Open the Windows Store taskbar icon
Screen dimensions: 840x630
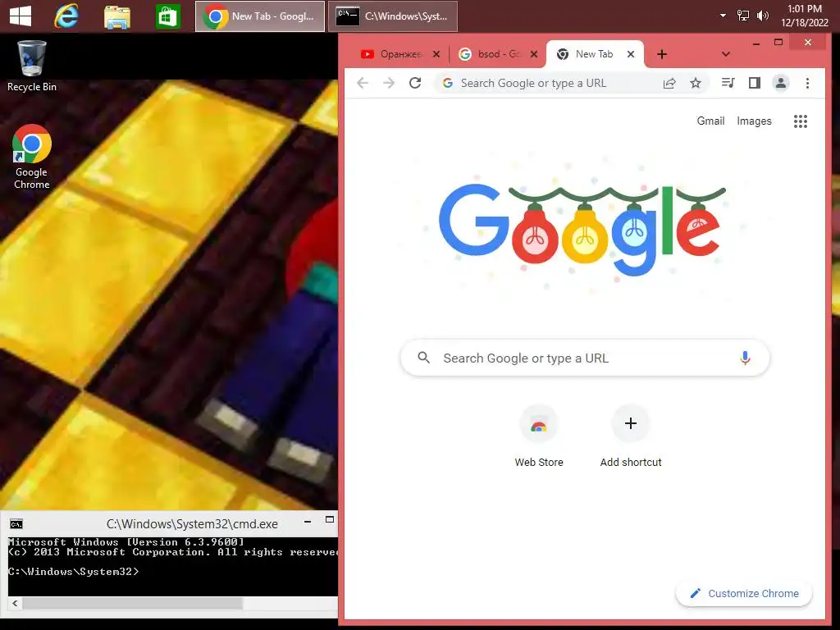[x=167, y=16]
